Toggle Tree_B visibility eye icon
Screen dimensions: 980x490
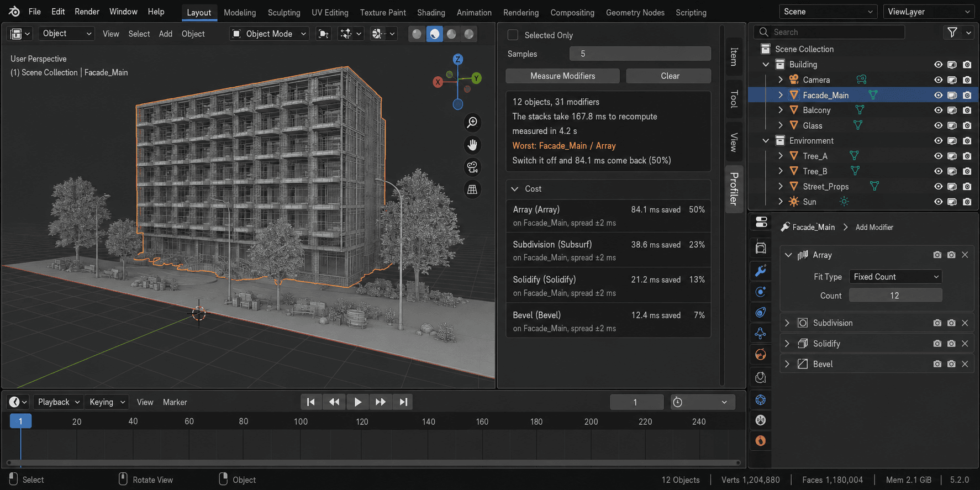pos(938,171)
